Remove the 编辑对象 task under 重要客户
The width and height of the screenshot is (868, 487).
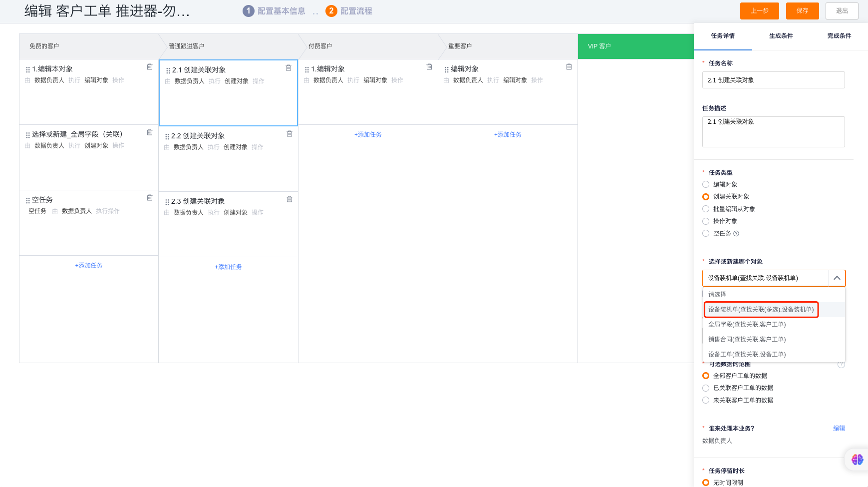[x=569, y=67]
